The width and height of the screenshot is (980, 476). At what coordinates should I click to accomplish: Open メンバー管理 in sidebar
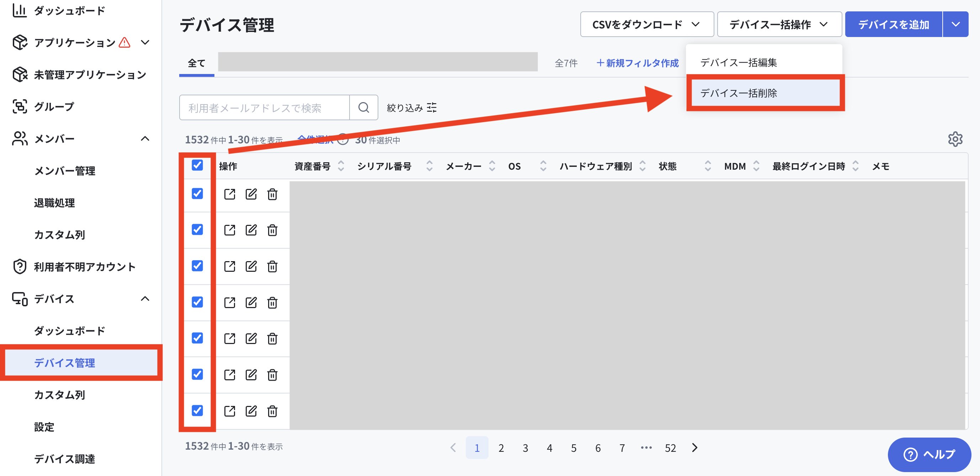pyautogui.click(x=64, y=171)
